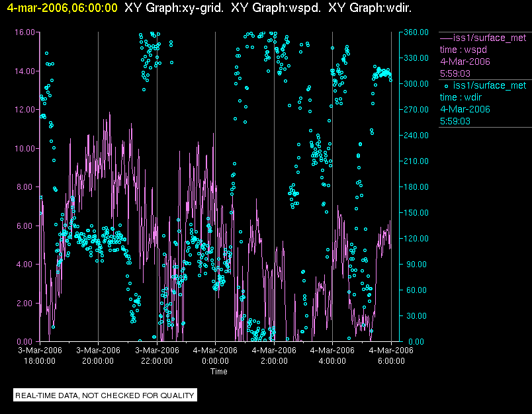The image size is (532, 414).
Task: Click the title text XY Graph:wdir.
Action: 370,8
